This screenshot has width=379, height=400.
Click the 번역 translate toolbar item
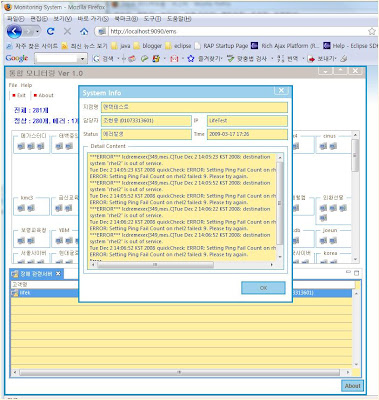(x=287, y=59)
